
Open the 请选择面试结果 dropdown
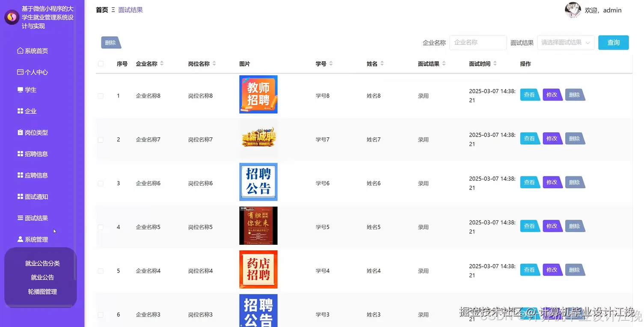(566, 42)
